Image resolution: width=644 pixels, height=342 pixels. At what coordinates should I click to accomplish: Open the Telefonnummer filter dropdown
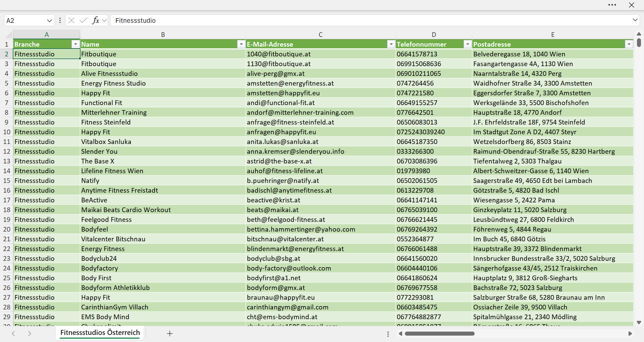pos(468,44)
